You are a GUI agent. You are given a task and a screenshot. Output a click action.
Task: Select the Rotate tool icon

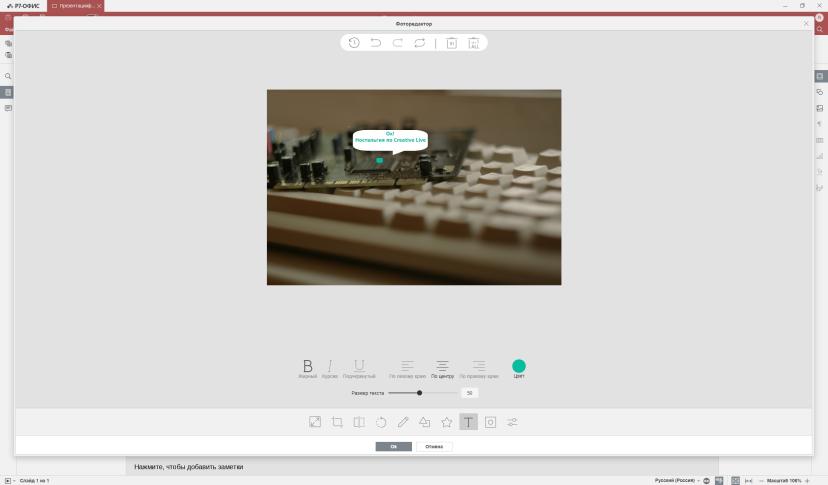click(x=381, y=422)
